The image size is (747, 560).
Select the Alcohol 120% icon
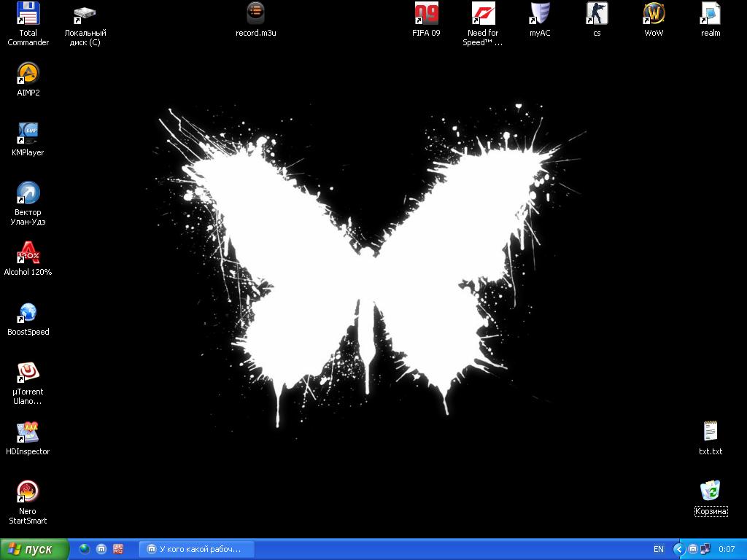(28, 253)
